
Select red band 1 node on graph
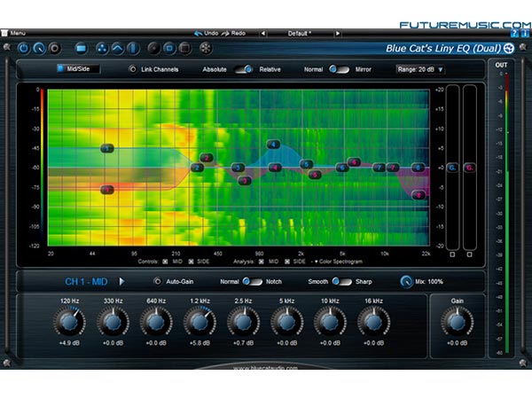107,190
